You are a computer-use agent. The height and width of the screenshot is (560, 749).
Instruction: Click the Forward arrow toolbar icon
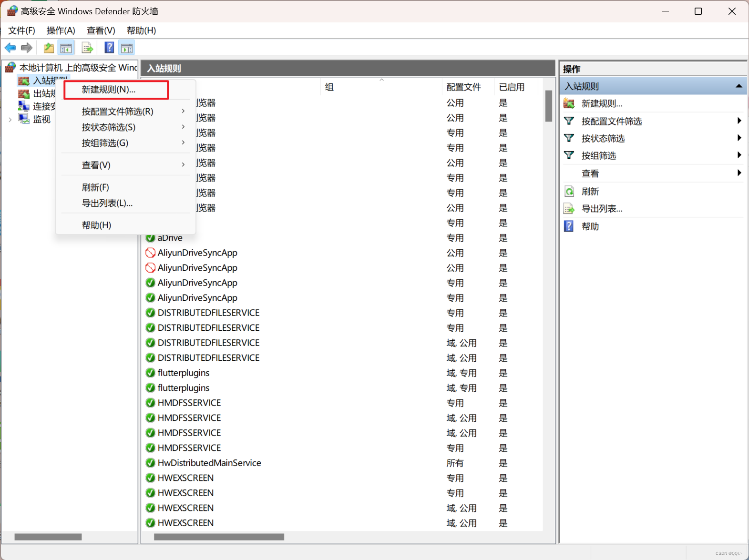(27, 48)
